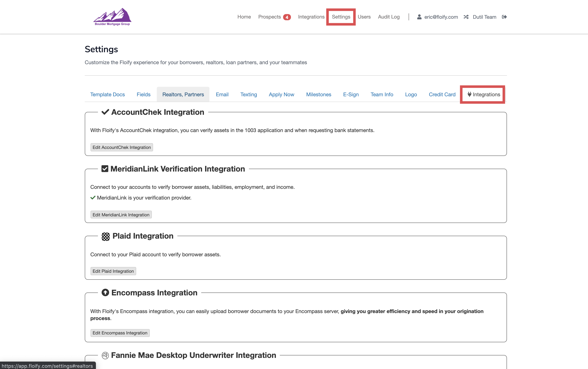588x369 pixels.
Task: Switch to the Texting tab
Action: click(x=249, y=94)
